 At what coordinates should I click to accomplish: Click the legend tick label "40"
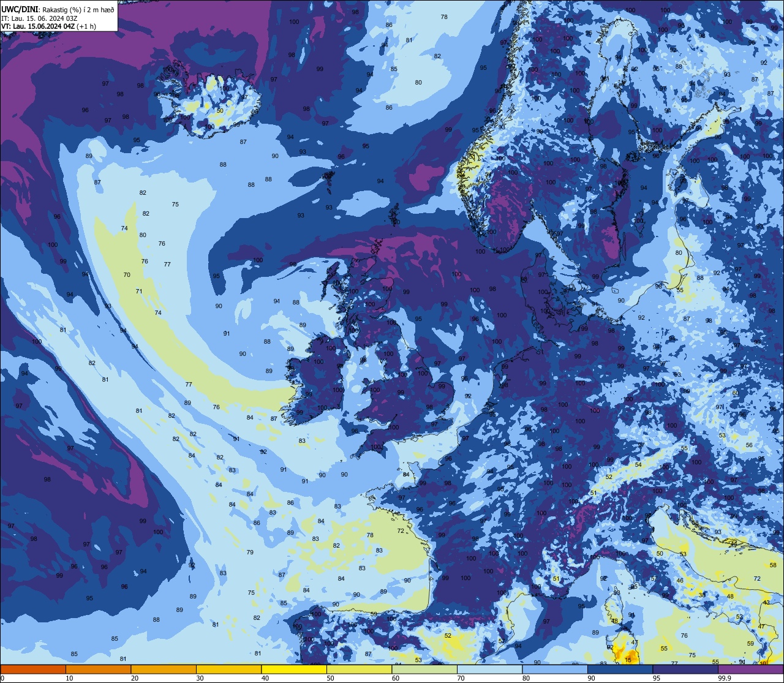coord(265,678)
